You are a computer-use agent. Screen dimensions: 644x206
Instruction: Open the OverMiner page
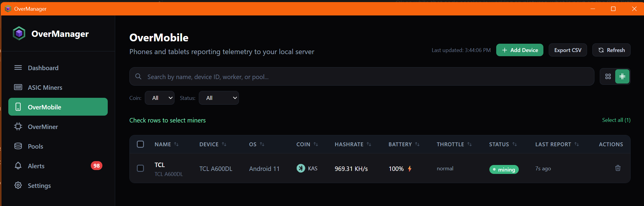click(58, 127)
